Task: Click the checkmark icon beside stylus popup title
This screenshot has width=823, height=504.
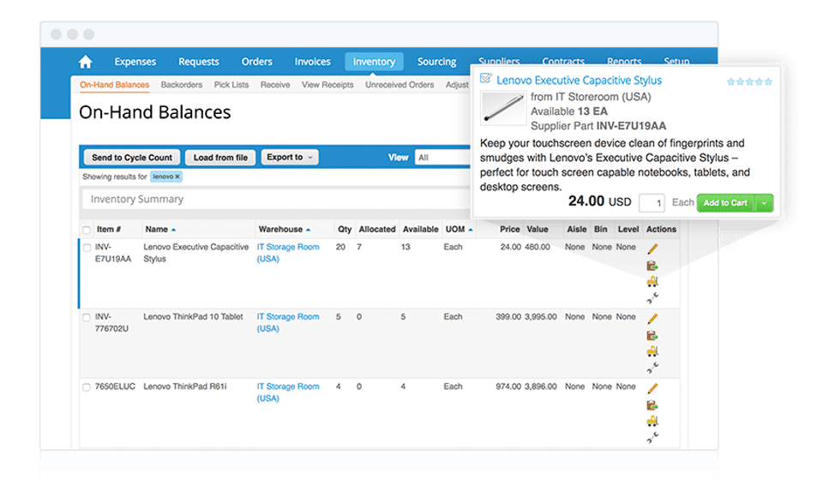Action: click(x=485, y=79)
